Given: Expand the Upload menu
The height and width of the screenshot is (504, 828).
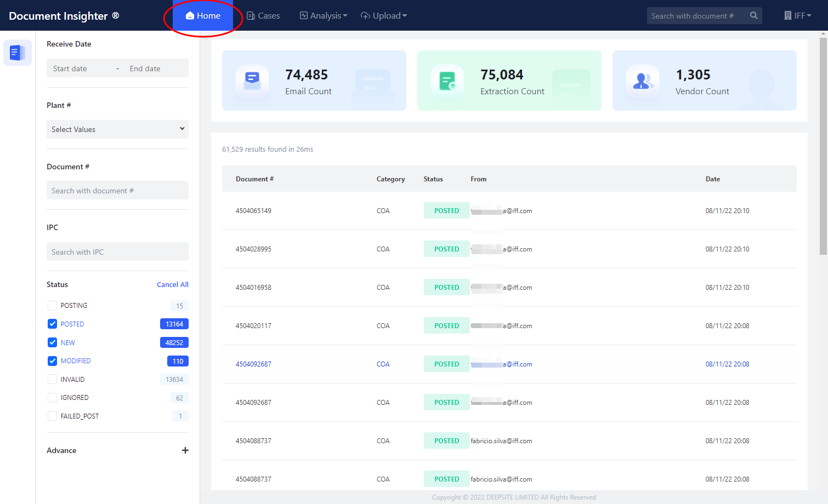Looking at the screenshot, I should point(384,16).
